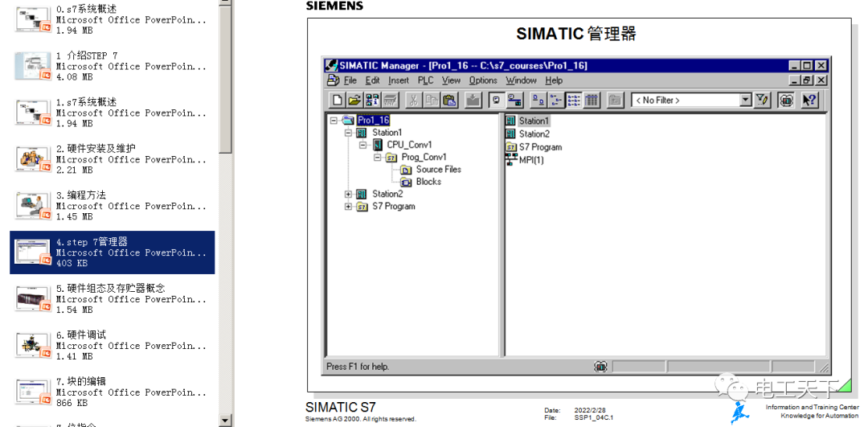Collapse the Pro1_16 project tree node
868x427 pixels.
pos(334,120)
